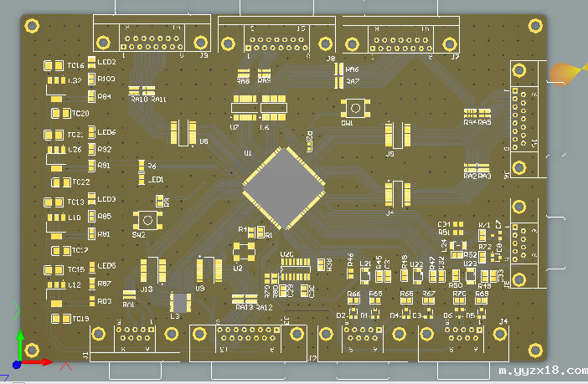Select the TC20 capacitor
Screen dimensions: 588x384
coord(62,114)
